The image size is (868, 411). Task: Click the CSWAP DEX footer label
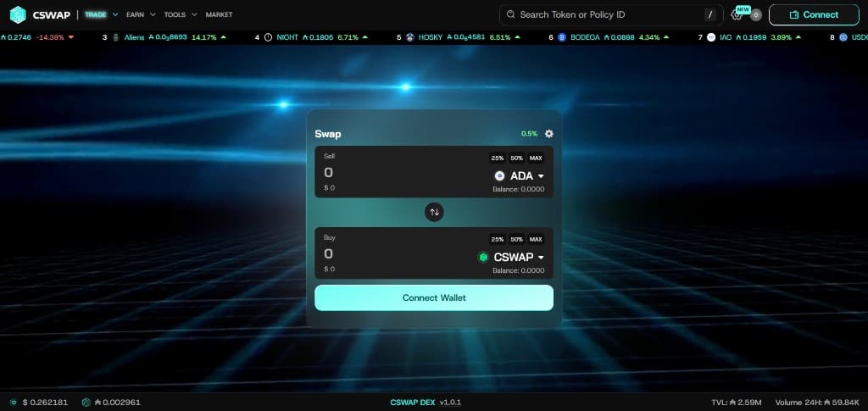click(x=413, y=403)
